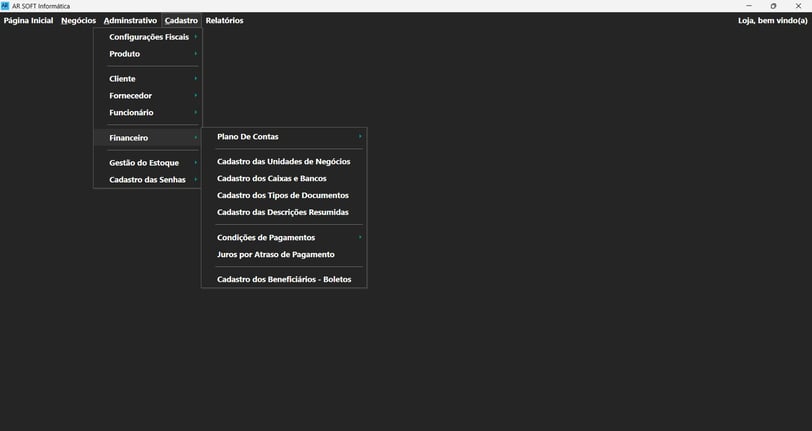Expand Plano De Contas submenu
Image resolution: width=812 pixels, height=431 pixels.
click(284, 137)
